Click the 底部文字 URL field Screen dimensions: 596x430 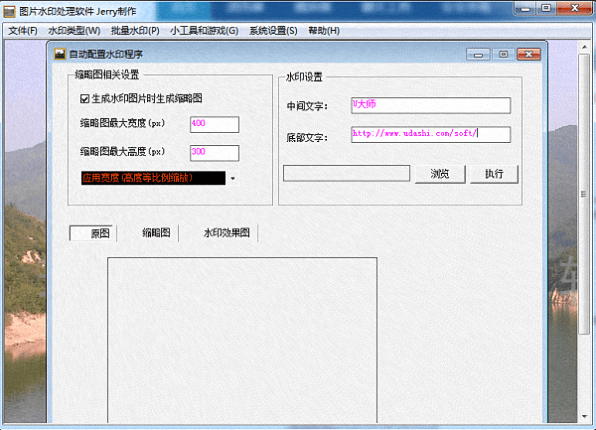(x=431, y=135)
